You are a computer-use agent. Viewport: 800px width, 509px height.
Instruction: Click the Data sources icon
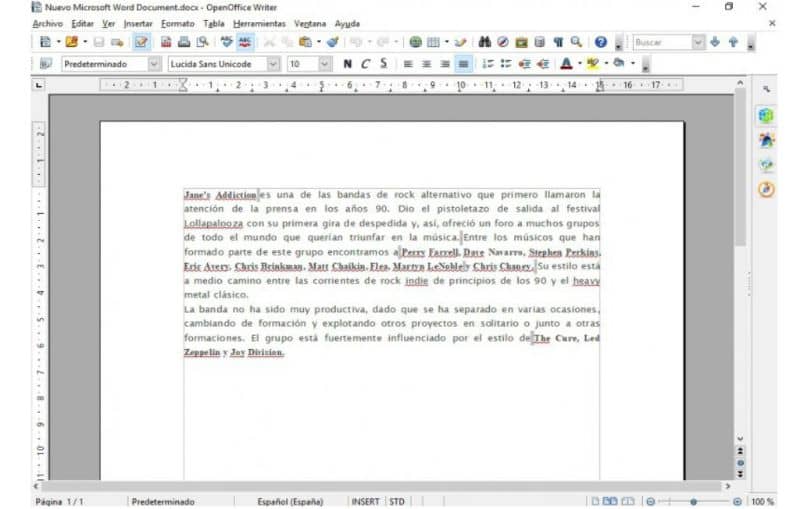tap(539, 42)
